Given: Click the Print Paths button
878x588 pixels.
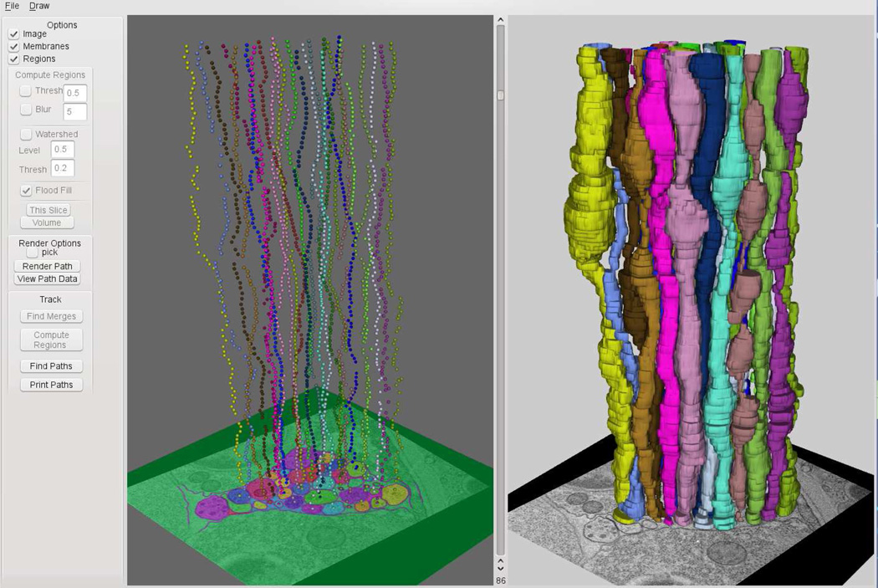Looking at the screenshot, I should coord(50,384).
